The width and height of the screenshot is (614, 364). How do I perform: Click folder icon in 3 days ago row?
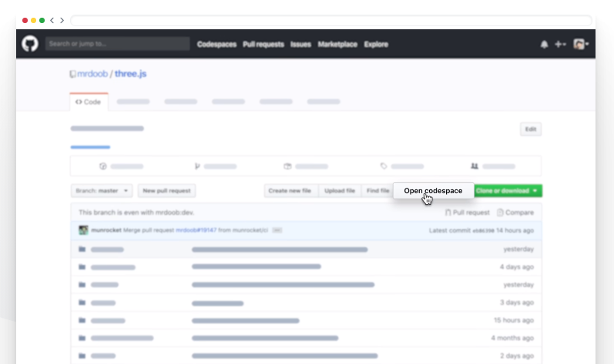pos(82,302)
